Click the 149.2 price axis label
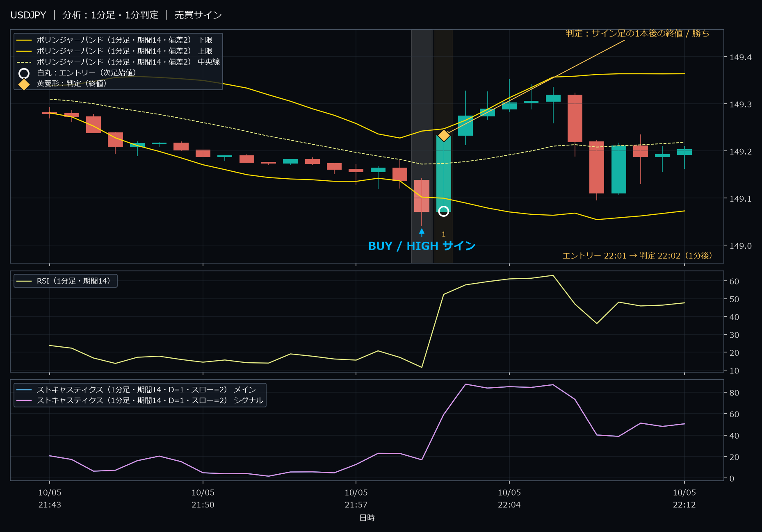 740,152
